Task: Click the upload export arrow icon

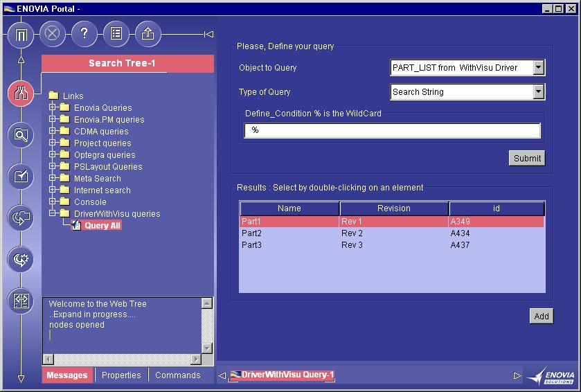Action: pos(148,34)
